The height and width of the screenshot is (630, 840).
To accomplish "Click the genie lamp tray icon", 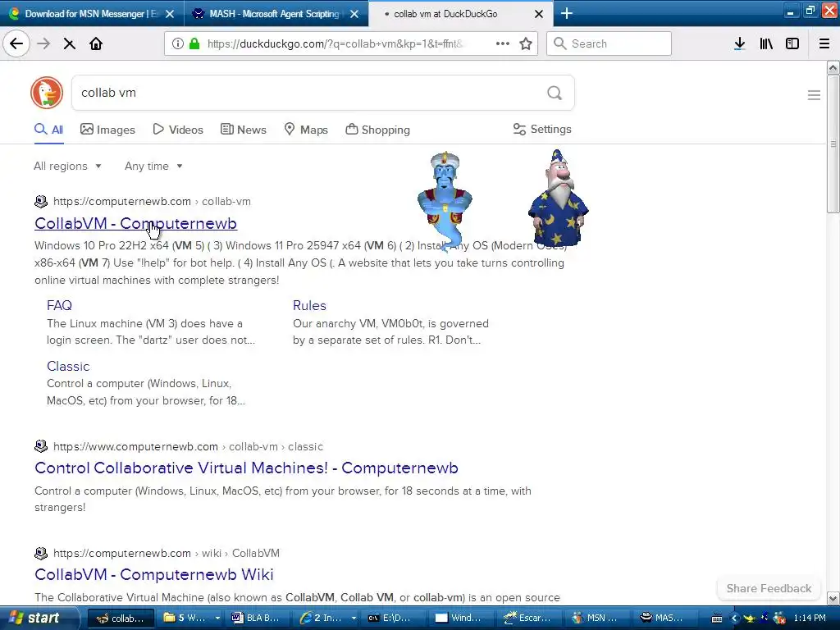I will point(750,619).
